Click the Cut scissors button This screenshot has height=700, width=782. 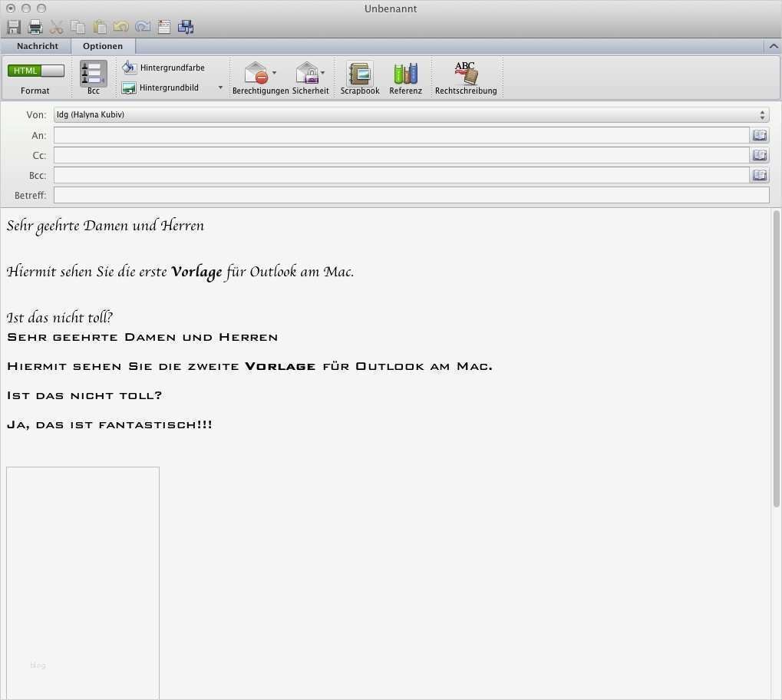coord(55,27)
